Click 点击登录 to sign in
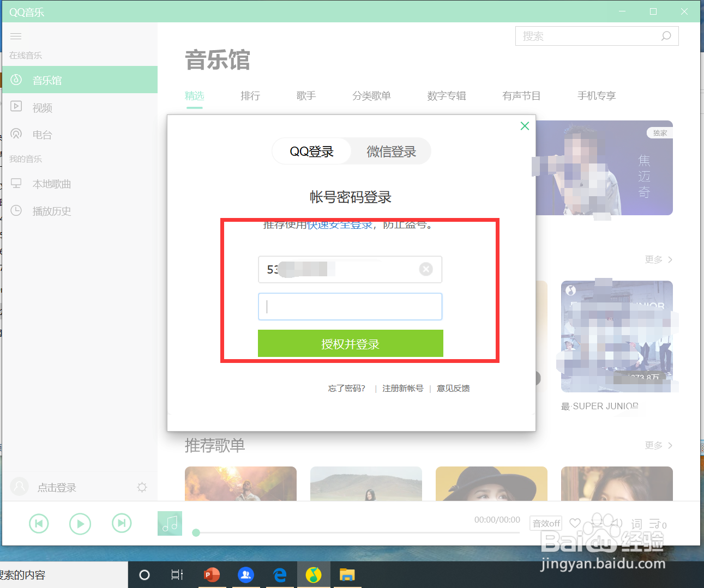Viewport: 704px width, 588px height. tap(57, 488)
